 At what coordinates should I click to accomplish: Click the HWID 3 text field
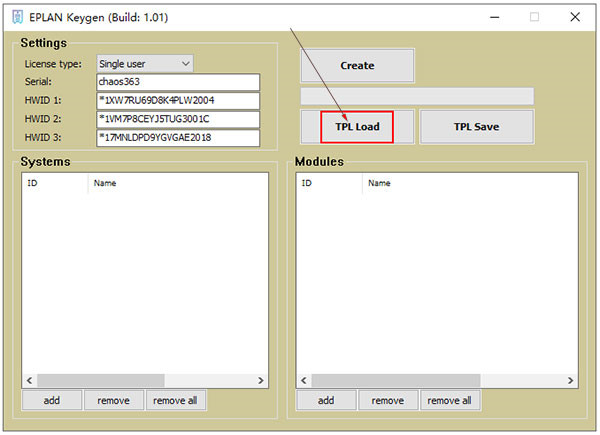[178, 138]
